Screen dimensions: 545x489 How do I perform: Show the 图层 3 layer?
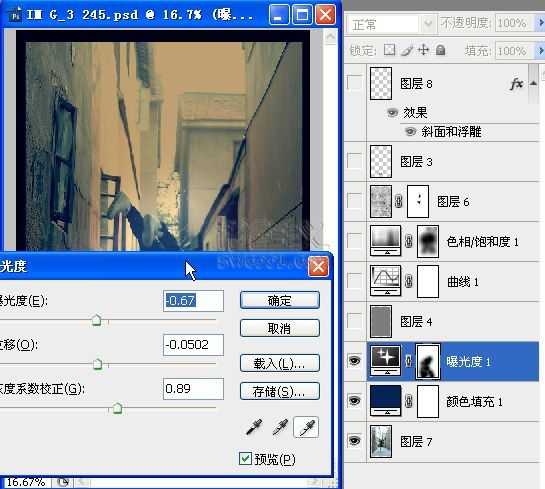tap(355, 161)
